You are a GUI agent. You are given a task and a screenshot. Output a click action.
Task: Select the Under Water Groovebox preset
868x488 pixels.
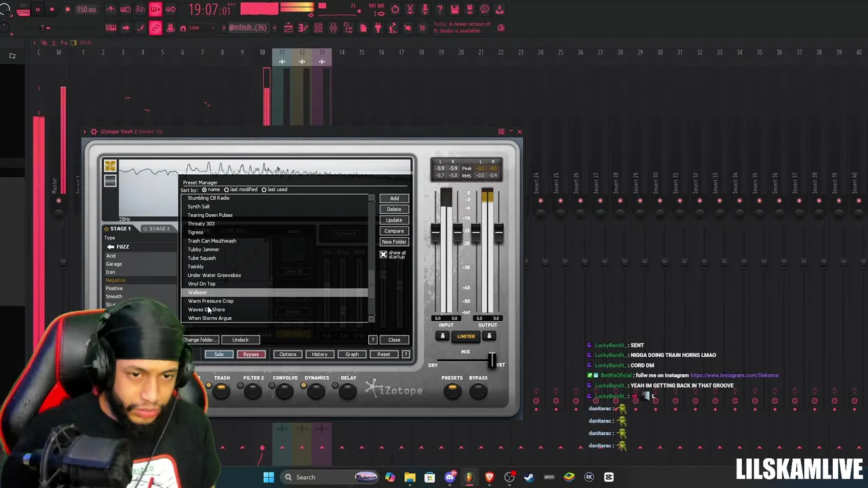(x=275, y=275)
